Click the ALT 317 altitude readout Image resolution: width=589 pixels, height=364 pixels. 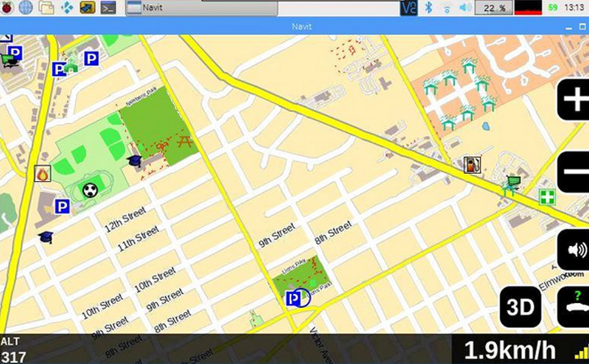point(13,349)
